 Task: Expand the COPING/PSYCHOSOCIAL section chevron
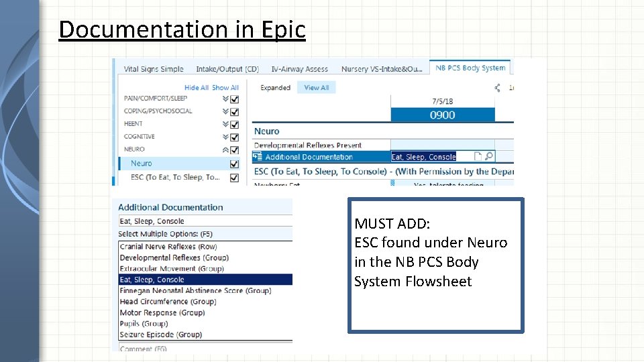[x=225, y=112]
